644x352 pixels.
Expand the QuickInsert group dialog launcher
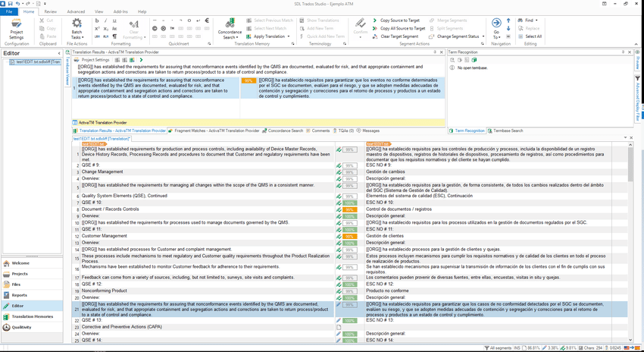click(x=209, y=43)
